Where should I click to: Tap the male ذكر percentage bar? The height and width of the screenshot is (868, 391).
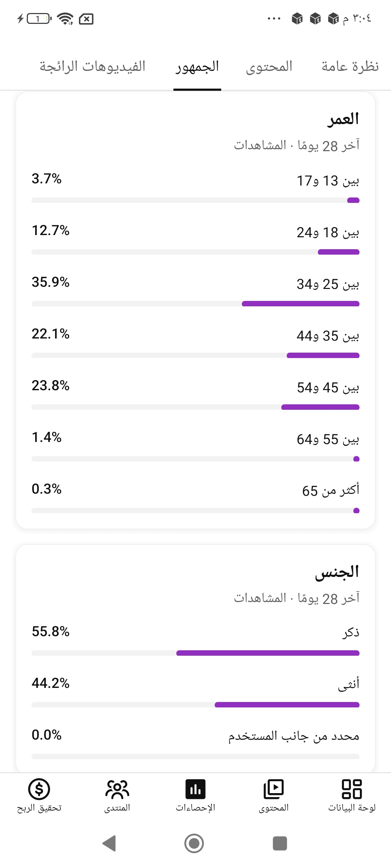(x=195, y=653)
